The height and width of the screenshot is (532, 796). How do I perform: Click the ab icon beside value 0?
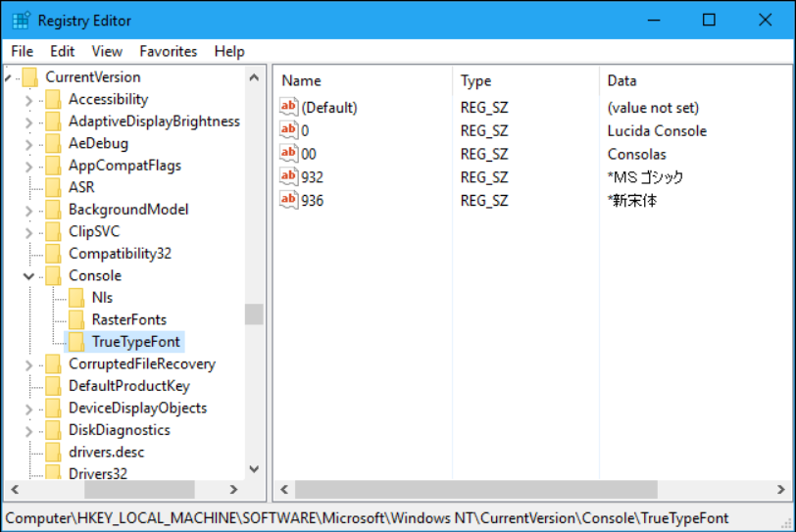pyautogui.click(x=288, y=130)
